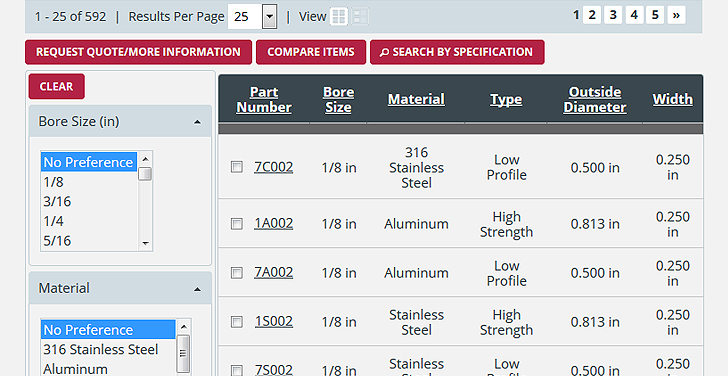Click the Material list scroll-up arrow

(x=183, y=326)
